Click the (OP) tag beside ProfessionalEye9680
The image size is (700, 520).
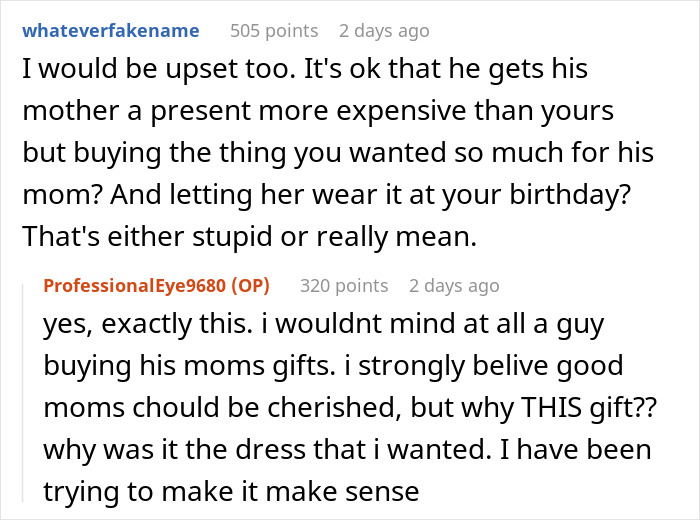(x=252, y=286)
